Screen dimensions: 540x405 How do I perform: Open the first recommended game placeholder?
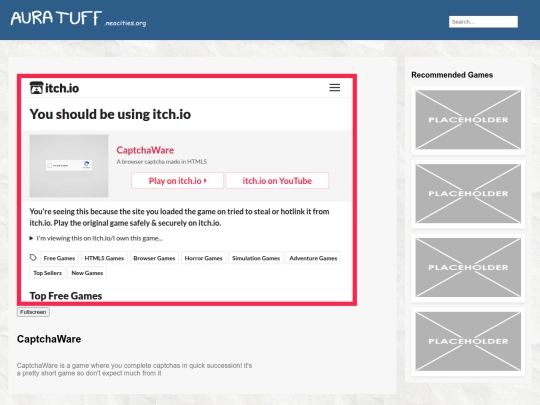pyautogui.click(x=468, y=120)
